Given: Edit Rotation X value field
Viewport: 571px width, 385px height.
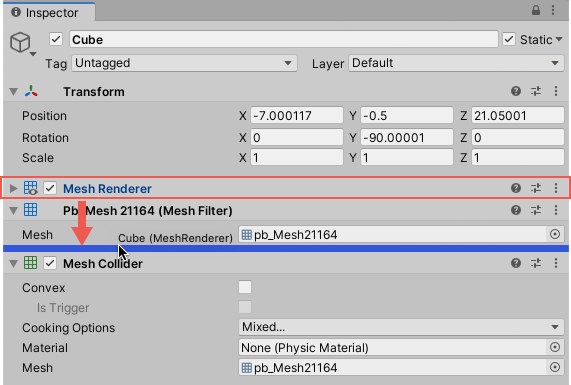Looking at the screenshot, I should [297, 138].
